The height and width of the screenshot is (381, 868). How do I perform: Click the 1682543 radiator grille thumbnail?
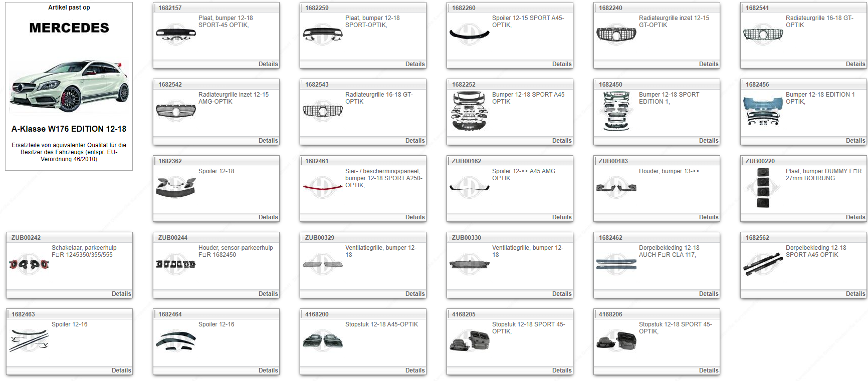pyautogui.click(x=323, y=111)
